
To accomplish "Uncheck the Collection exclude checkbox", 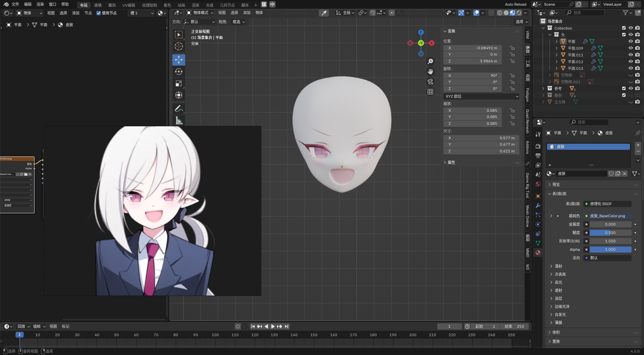I will click(624, 28).
